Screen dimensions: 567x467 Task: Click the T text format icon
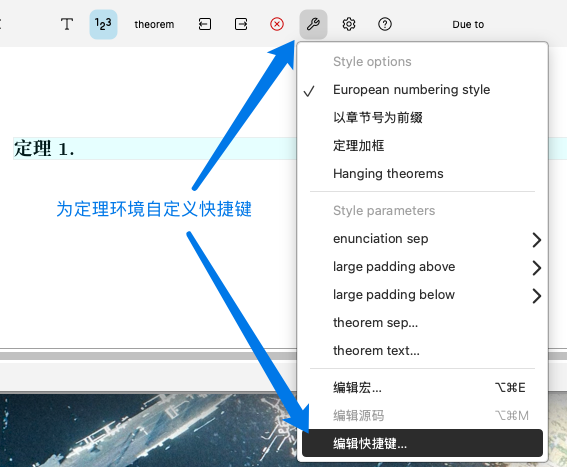click(67, 24)
